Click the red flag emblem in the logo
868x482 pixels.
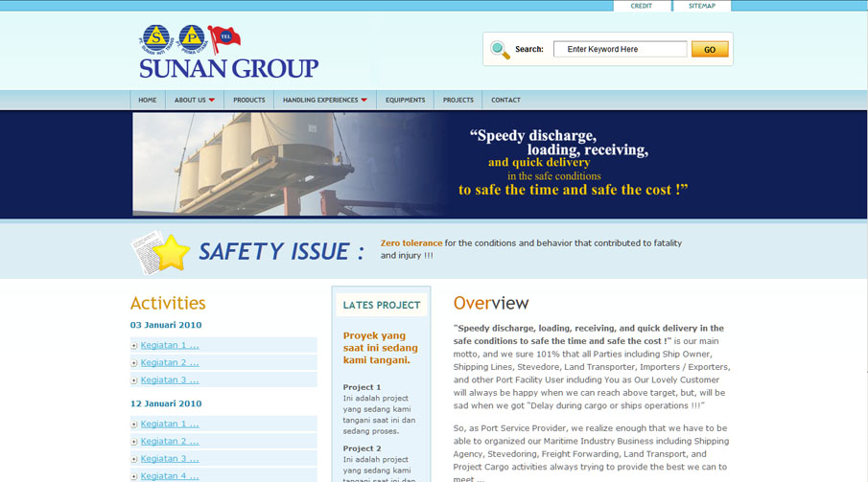225,38
